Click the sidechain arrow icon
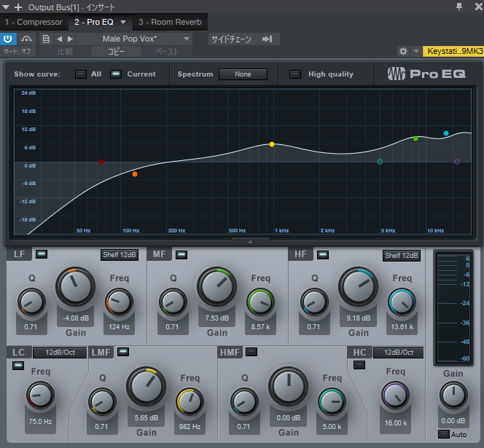 coord(267,39)
